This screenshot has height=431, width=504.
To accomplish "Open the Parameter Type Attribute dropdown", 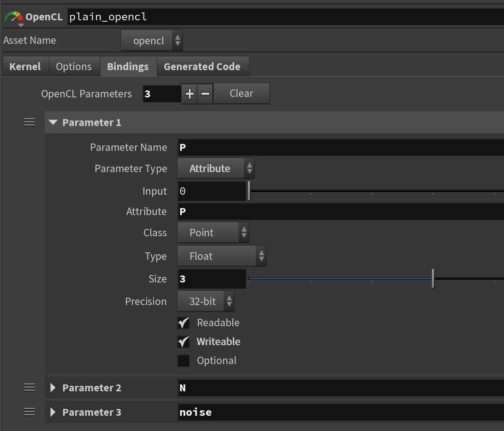I will click(x=215, y=169).
